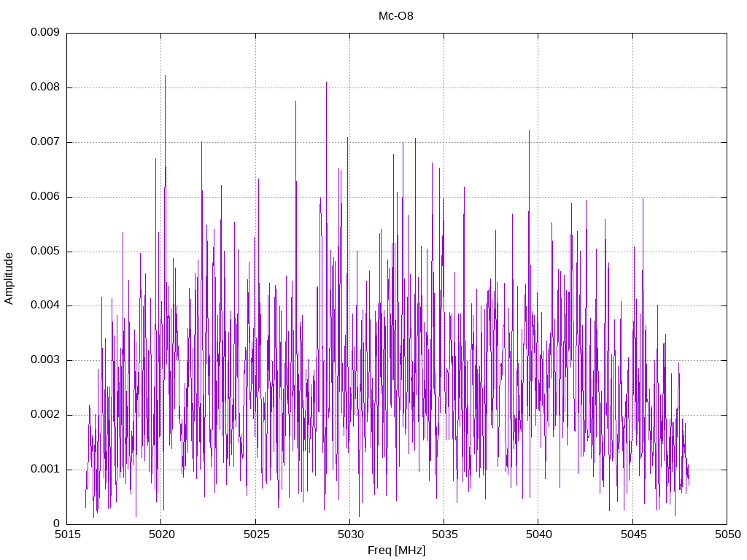Image resolution: width=747 pixels, height=560 pixels.
Task: Click the 0.005 y-axis tick label
Action: point(45,251)
